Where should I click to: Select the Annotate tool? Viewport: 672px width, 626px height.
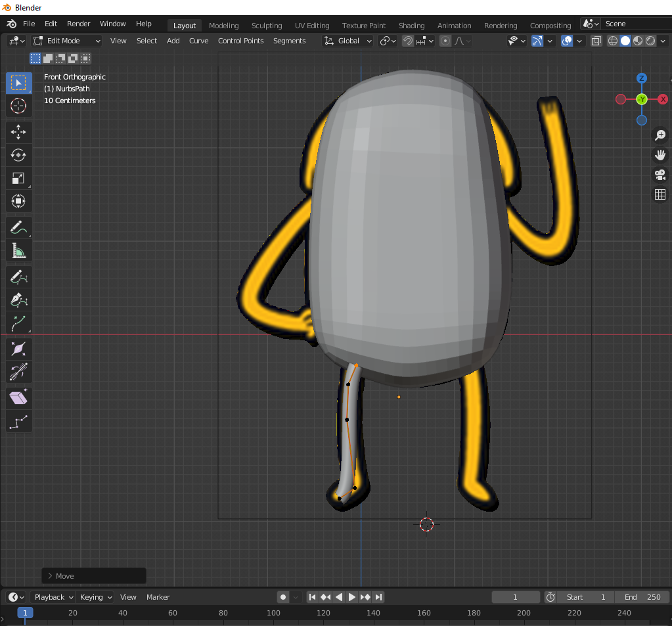click(18, 227)
